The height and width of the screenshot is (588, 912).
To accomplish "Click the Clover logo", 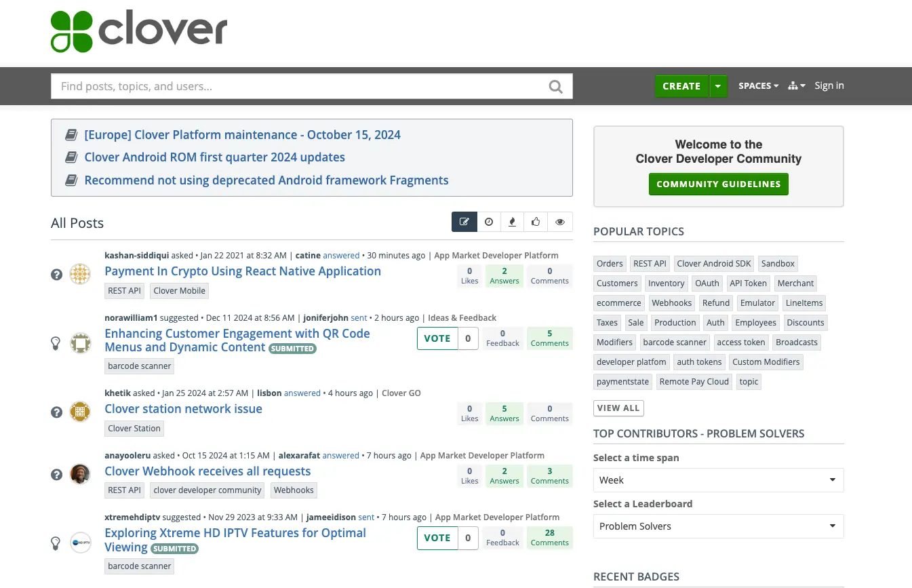I will [139, 32].
